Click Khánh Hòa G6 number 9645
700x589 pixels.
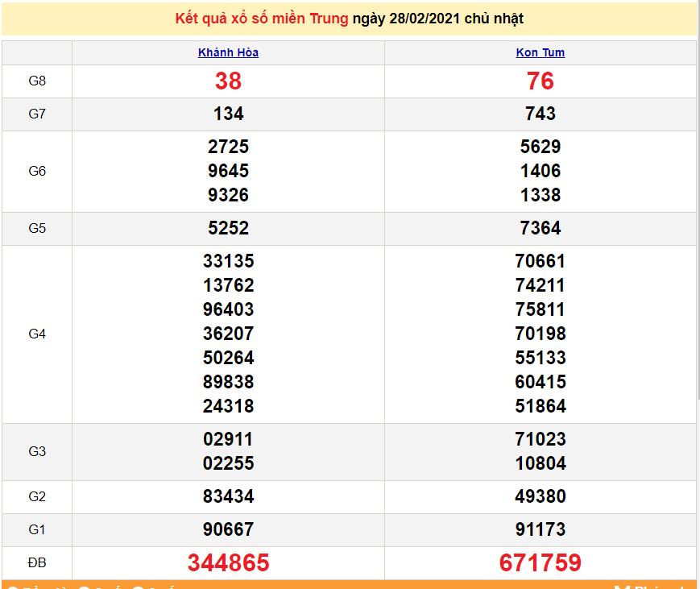pos(228,172)
